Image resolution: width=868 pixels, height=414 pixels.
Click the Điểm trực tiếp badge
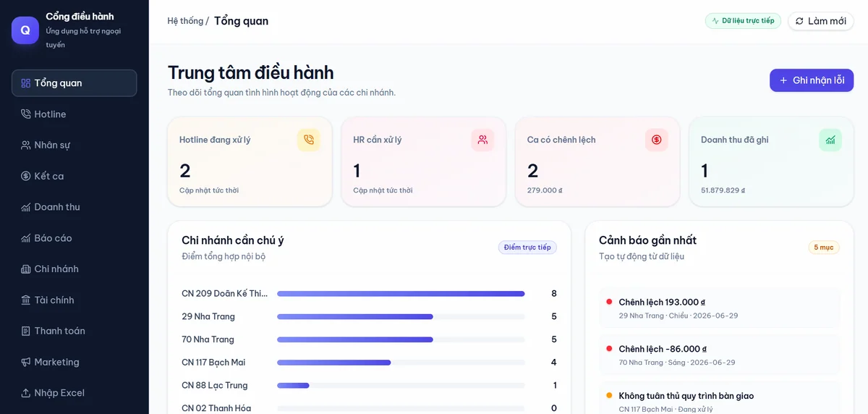(527, 248)
